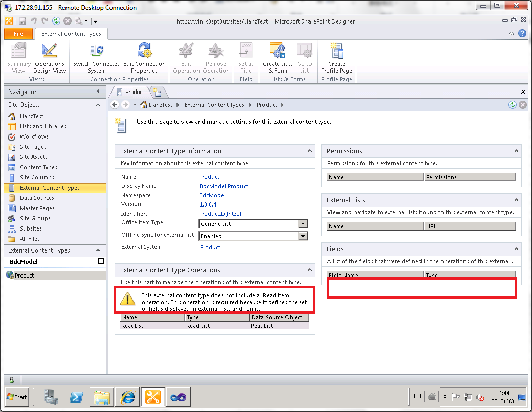This screenshot has width=532, height=412.
Task: Refresh page icon beside breadcrumb
Action: pos(513,105)
